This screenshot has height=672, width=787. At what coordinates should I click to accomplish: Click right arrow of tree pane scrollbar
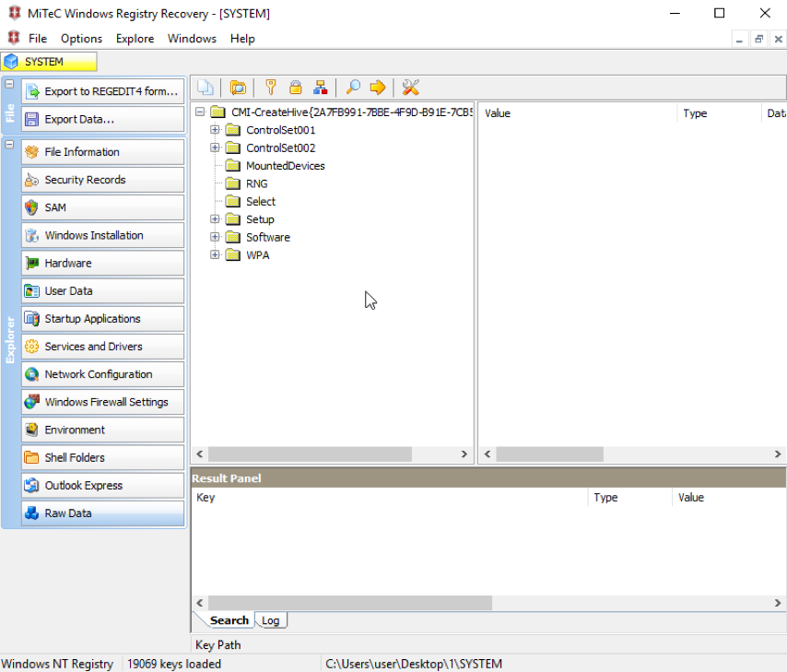[x=464, y=454]
